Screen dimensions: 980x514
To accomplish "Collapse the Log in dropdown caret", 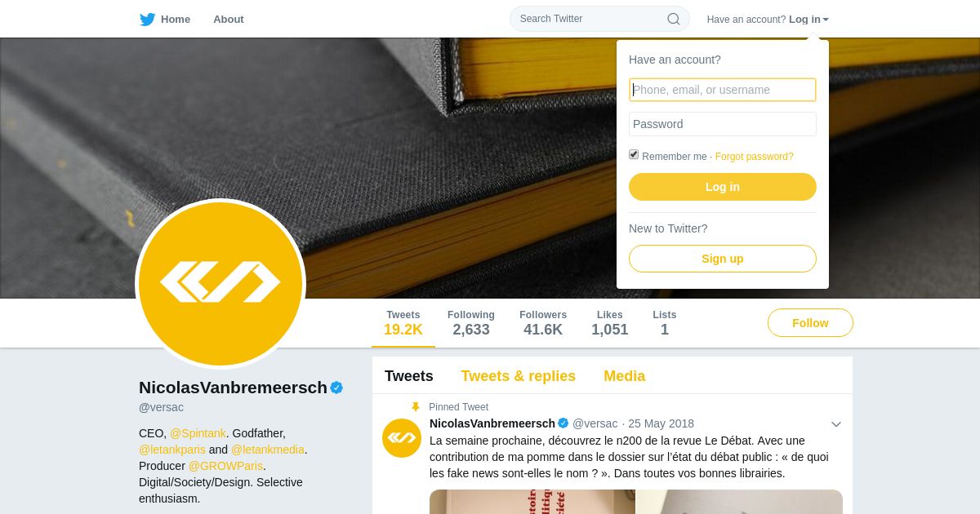I will coord(826,20).
